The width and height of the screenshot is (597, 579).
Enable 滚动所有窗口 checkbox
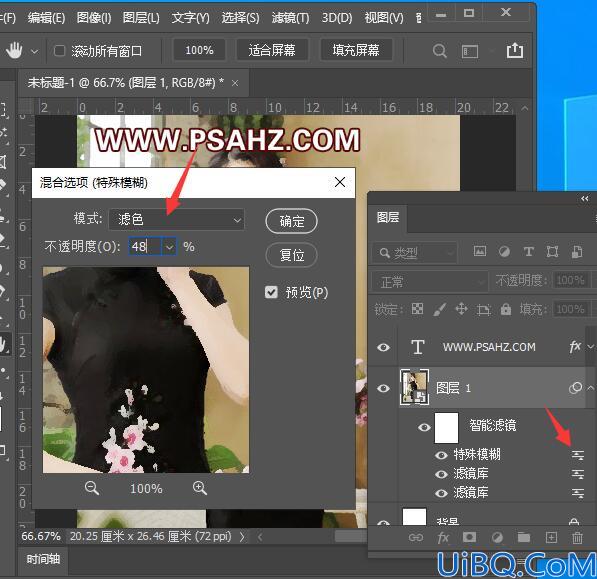[59, 51]
